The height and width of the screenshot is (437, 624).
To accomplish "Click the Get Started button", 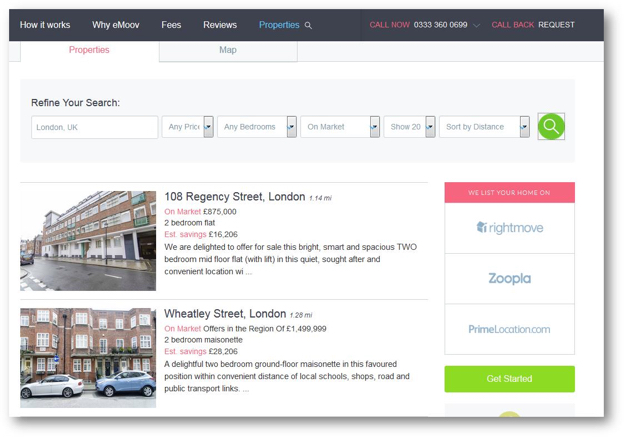I will tap(509, 379).
